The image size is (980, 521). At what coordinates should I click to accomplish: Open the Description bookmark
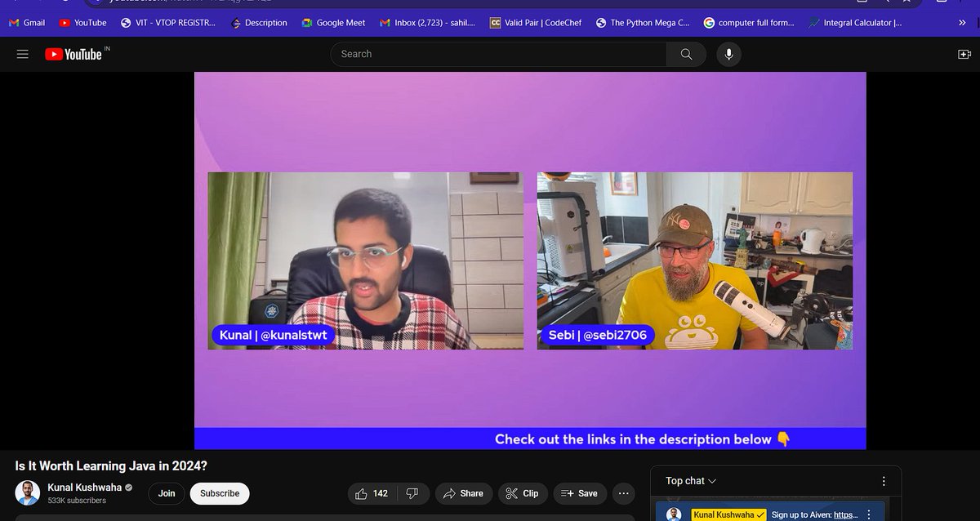pos(259,23)
